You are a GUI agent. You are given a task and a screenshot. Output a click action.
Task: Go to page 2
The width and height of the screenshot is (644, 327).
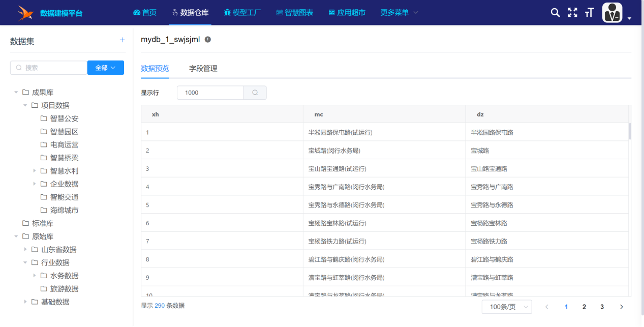click(x=584, y=307)
